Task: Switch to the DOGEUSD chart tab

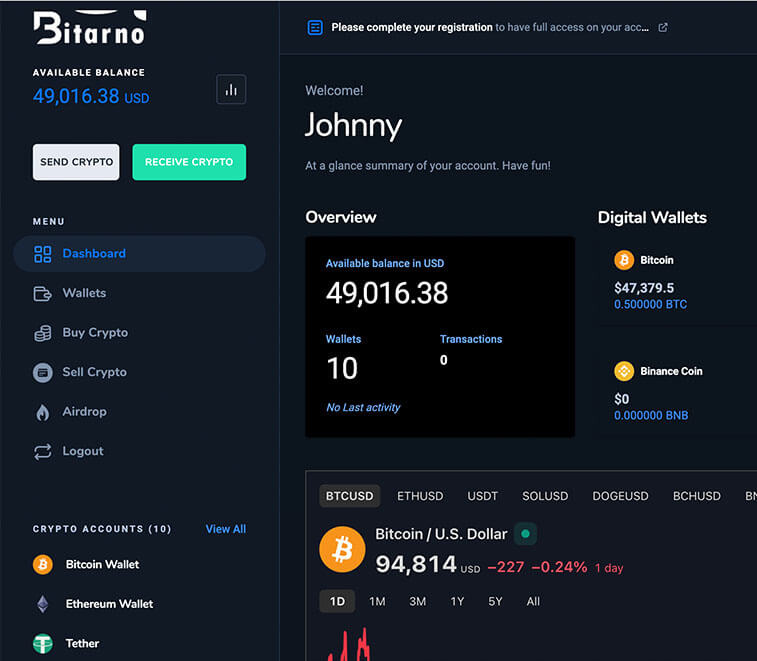Action: click(620, 496)
